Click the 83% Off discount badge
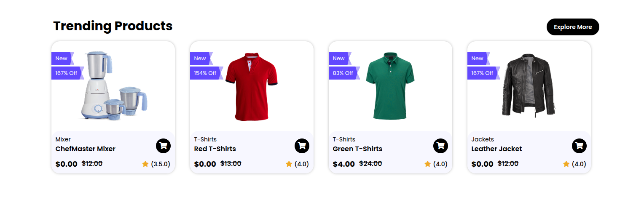 coord(343,73)
